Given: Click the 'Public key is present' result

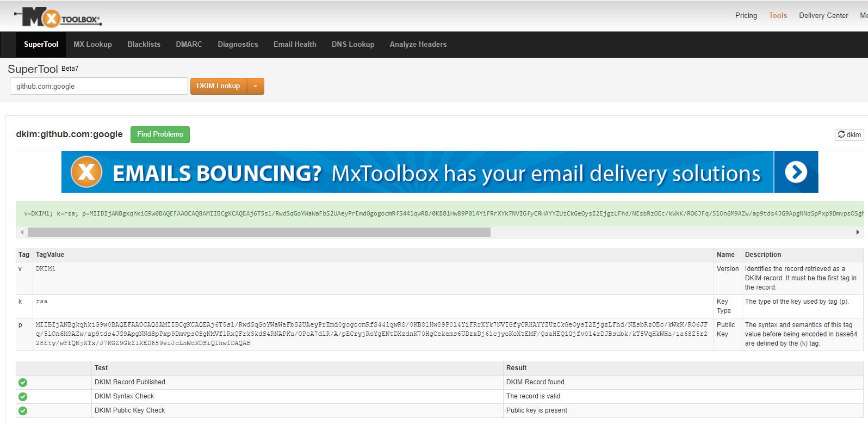Looking at the screenshot, I should pyautogui.click(x=536, y=410).
